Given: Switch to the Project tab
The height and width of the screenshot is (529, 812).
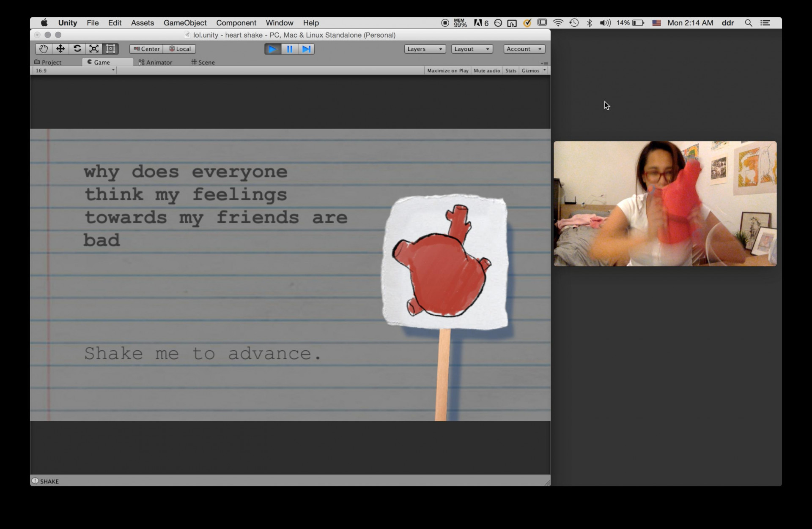Looking at the screenshot, I should pos(48,62).
